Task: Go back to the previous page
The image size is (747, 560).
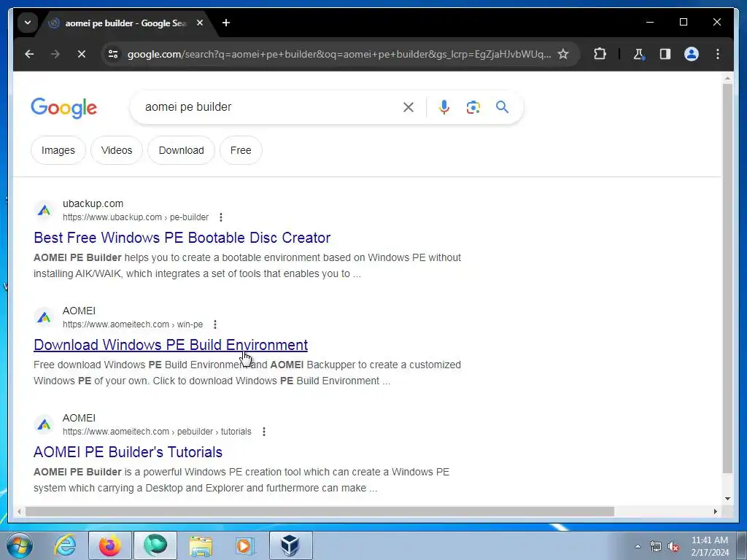Action: coord(29,54)
